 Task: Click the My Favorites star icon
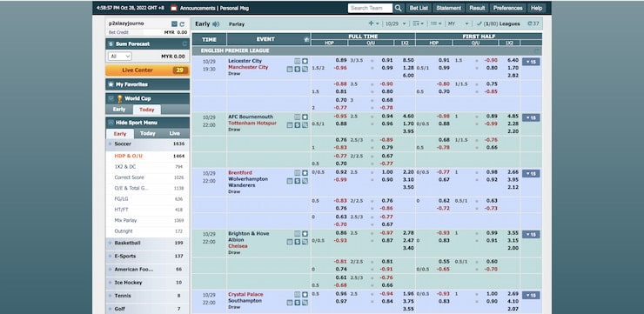coord(111,84)
